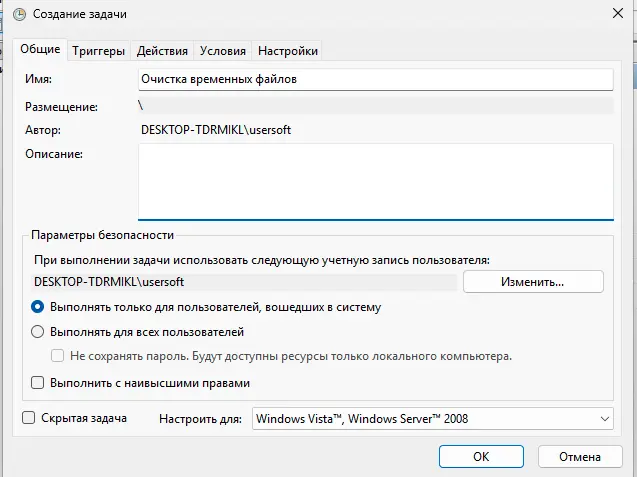Screen dimensions: 637x477
Task: Enable 'Выполнить с наивысшими правами'
Action: (38, 382)
